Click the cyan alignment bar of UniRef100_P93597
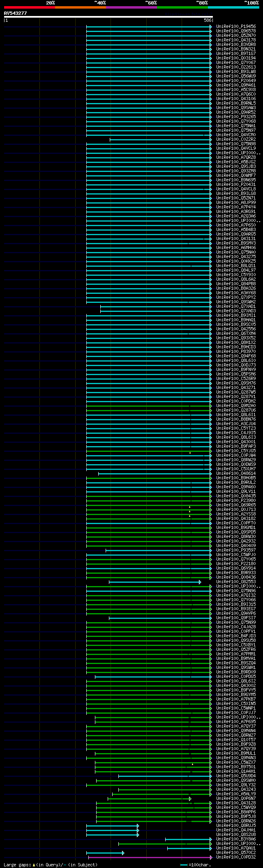Image resolution: width=263 pixels, height=868 pixels. point(159,550)
